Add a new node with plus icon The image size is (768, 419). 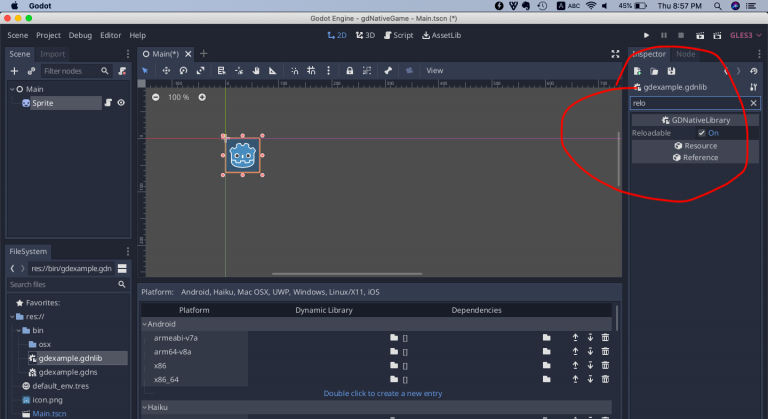pos(14,71)
